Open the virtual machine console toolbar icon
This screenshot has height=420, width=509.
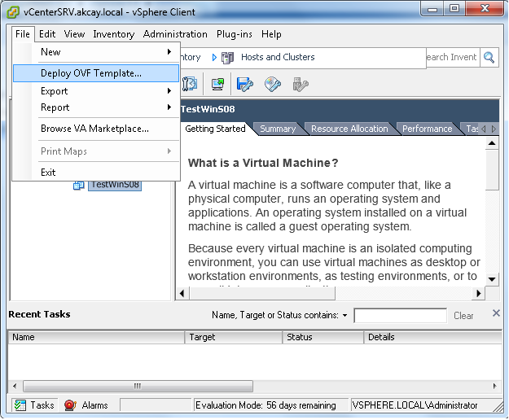click(x=217, y=84)
